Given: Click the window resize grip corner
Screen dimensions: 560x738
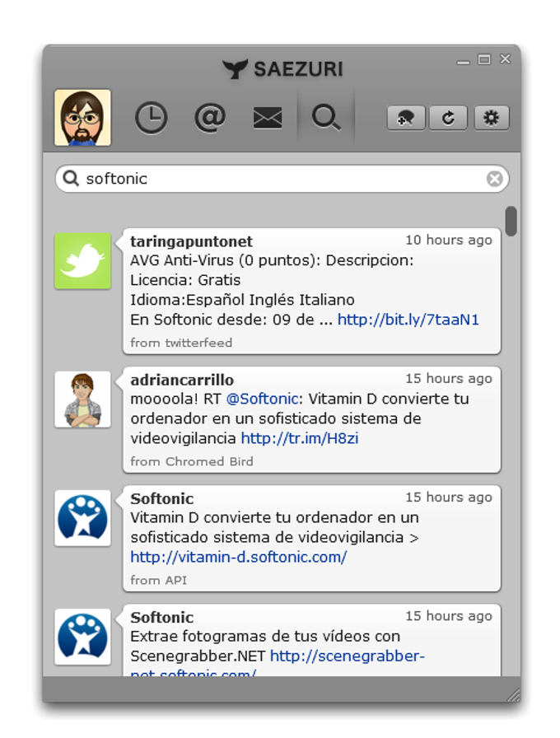Looking at the screenshot, I should point(513,694).
